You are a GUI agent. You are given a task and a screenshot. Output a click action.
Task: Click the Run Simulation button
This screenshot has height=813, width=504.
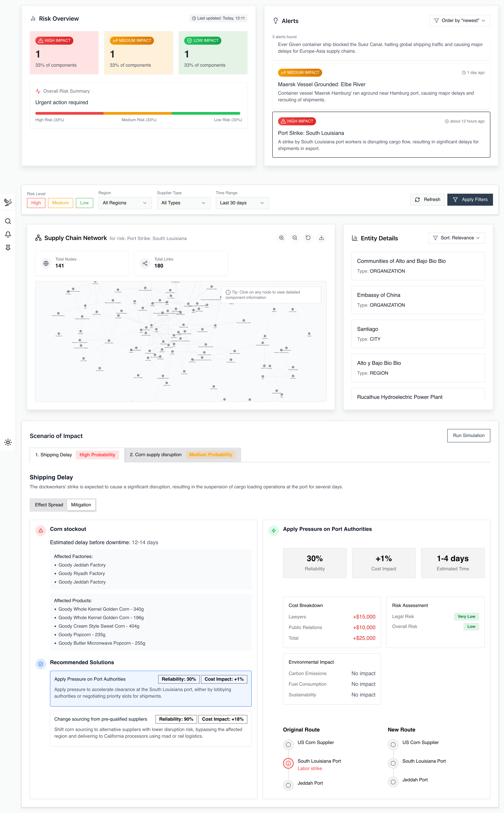468,435
